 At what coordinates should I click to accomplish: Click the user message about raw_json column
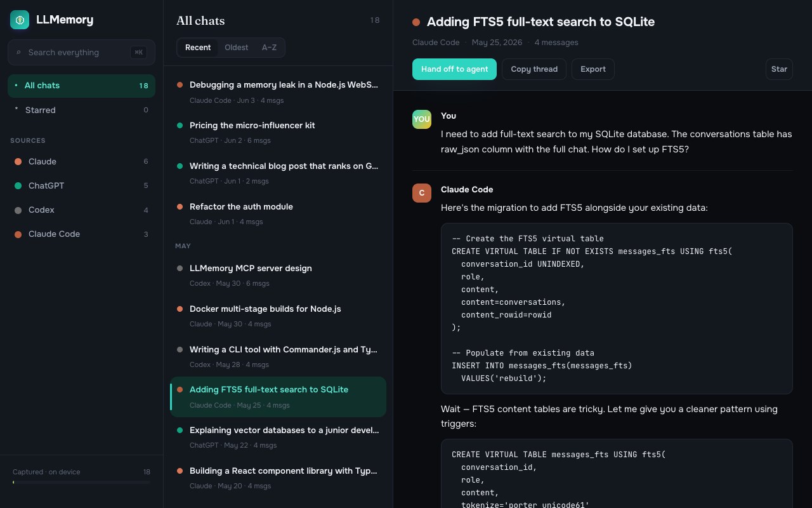617,142
